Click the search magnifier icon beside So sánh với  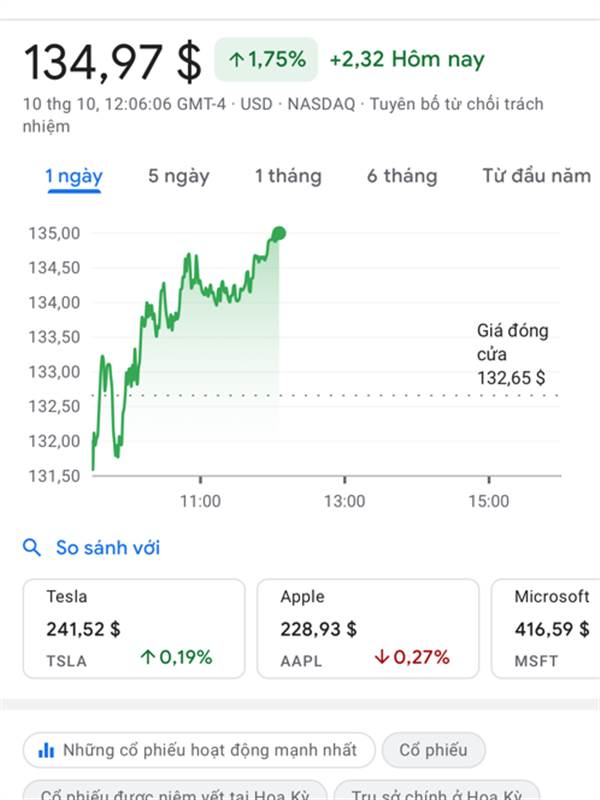pyautogui.click(x=32, y=548)
